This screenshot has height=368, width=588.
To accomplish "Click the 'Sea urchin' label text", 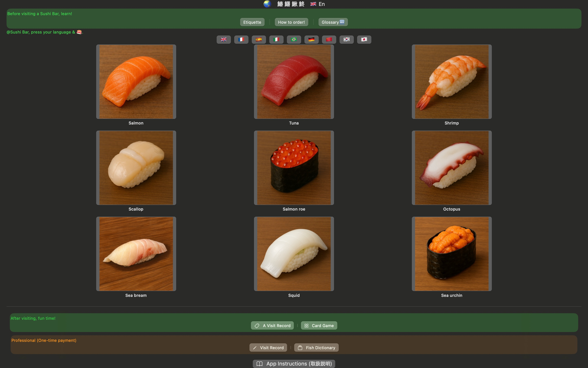I will click(452, 295).
